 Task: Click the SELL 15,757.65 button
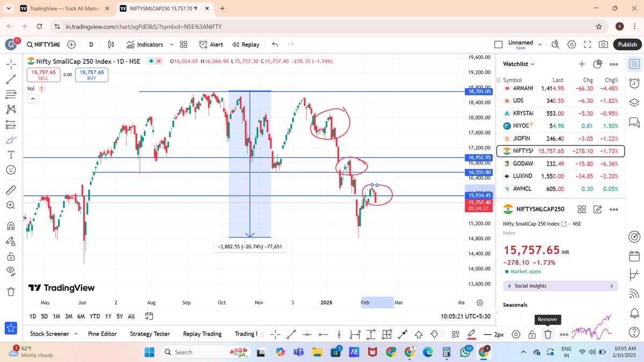point(43,75)
